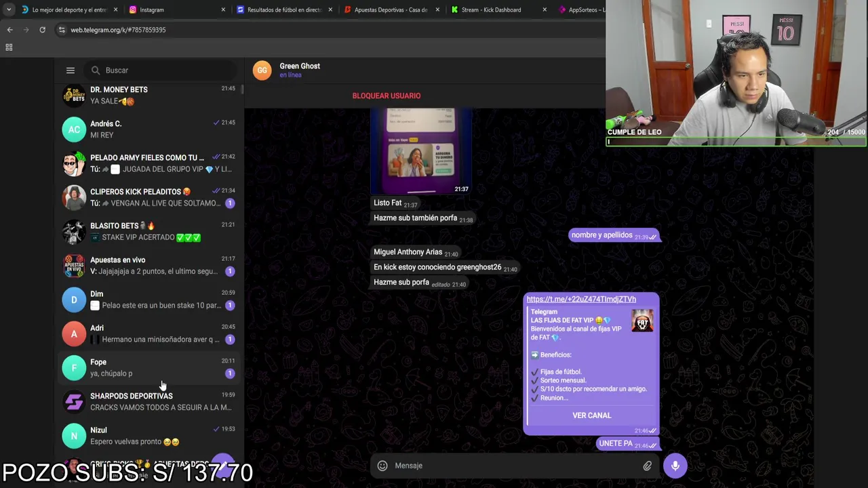Click the 'nombre y apellidos' message
This screenshot has height=488, width=868.
tap(614, 235)
